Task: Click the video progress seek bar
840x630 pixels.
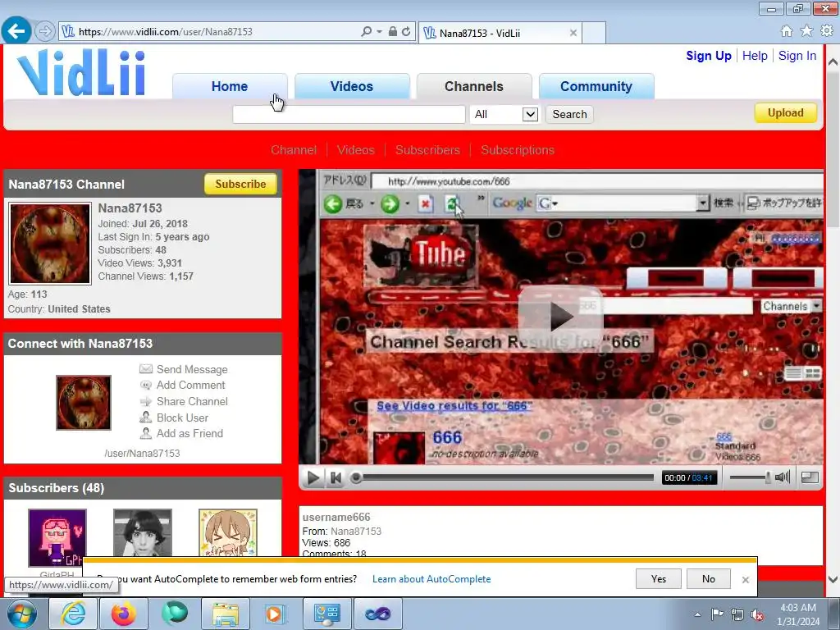Action: coord(503,477)
